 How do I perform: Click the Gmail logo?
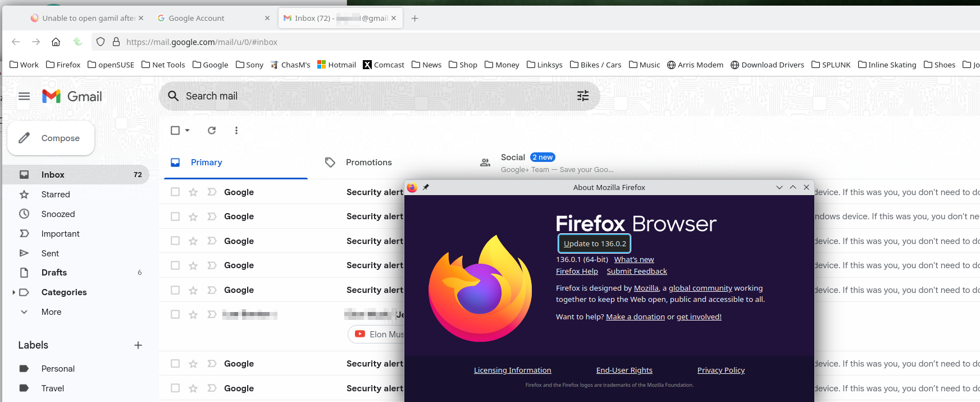[x=72, y=96]
